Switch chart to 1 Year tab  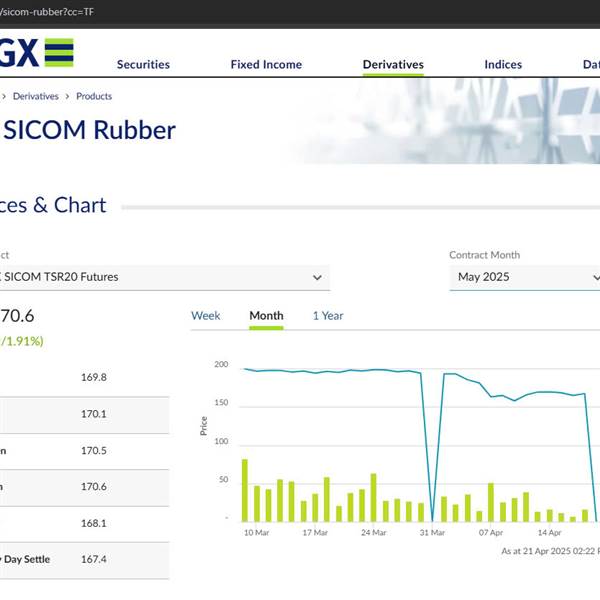(x=328, y=316)
